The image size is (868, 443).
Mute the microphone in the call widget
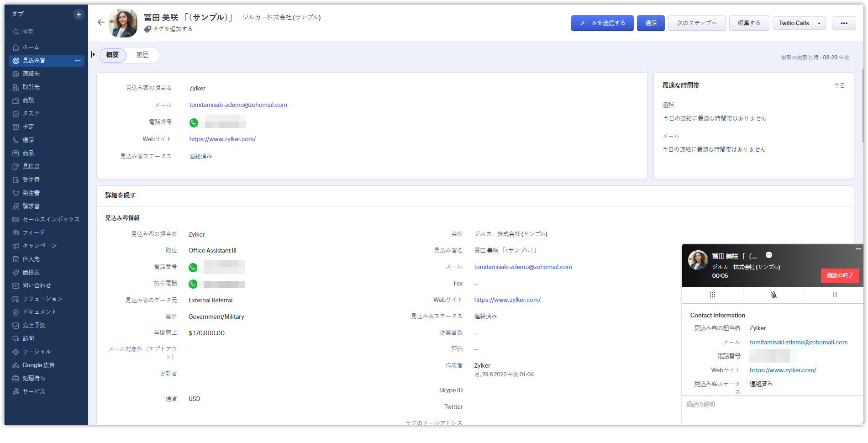point(773,295)
